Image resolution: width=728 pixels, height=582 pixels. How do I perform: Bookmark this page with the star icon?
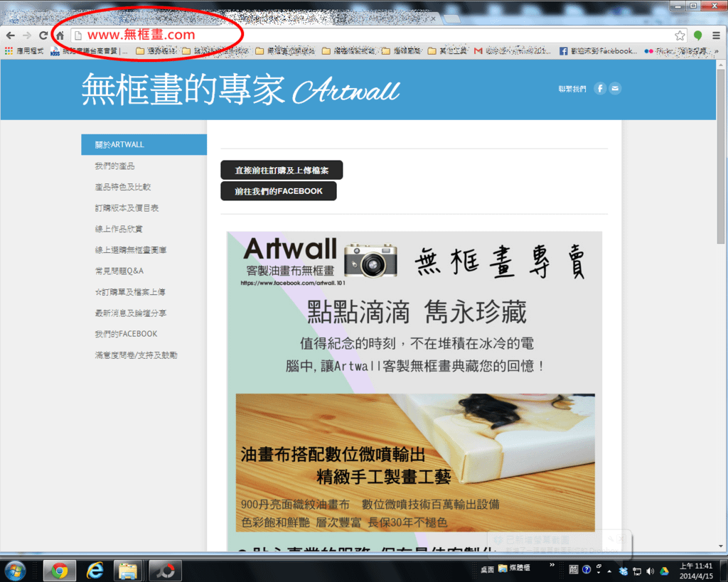click(x=680, y=36)
